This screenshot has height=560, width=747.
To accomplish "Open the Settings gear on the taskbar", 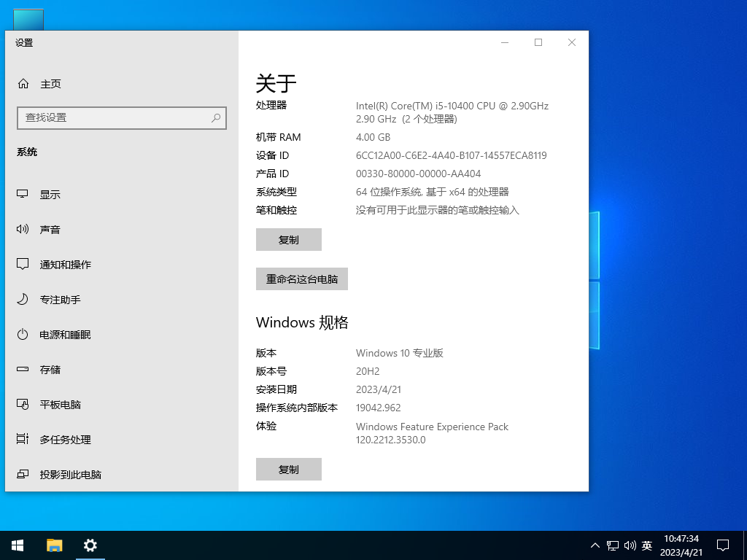I will click(x=90, y=545).
